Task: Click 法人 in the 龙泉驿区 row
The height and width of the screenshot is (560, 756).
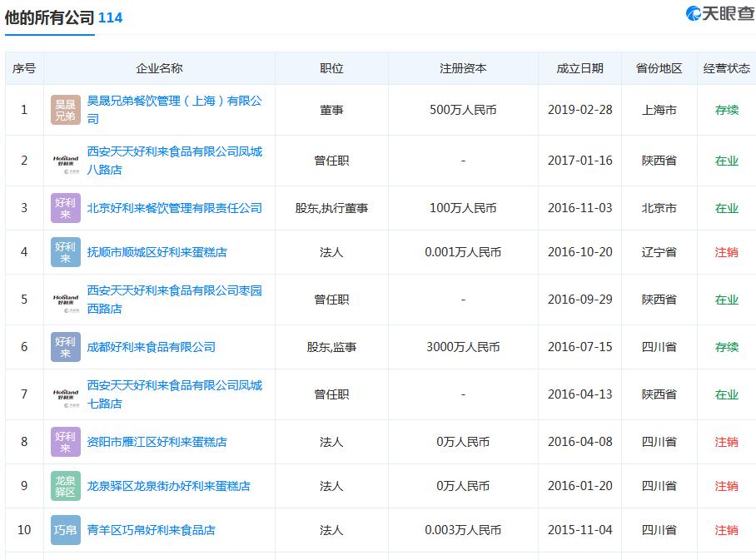Action: (x=331, y=486)
